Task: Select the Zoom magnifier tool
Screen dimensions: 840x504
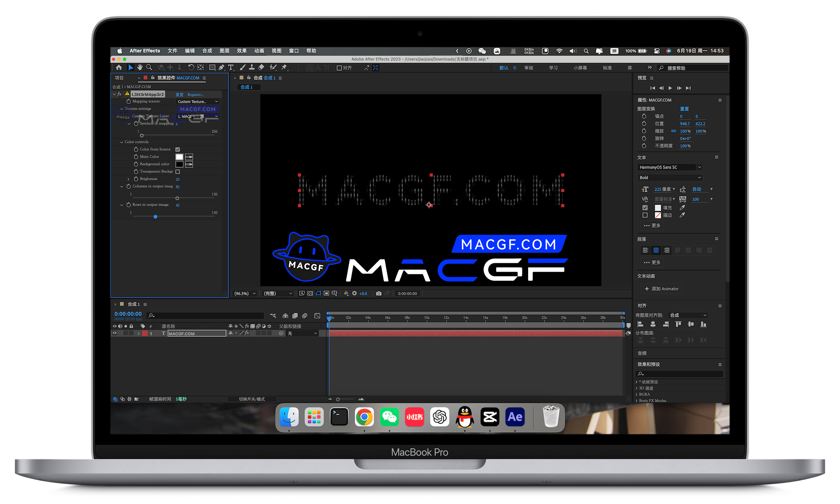Action: [149, 67]
